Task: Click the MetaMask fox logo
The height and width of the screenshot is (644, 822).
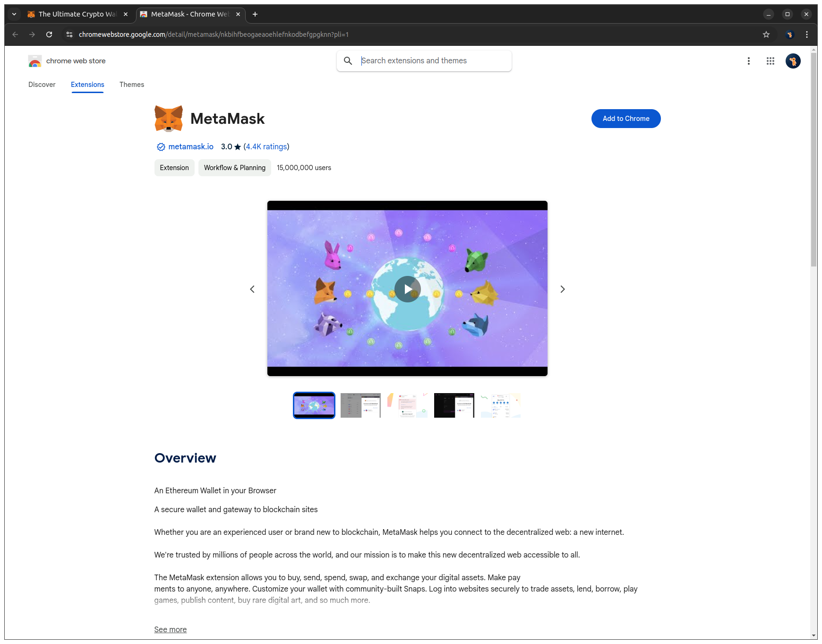Action: pos(169,119)
